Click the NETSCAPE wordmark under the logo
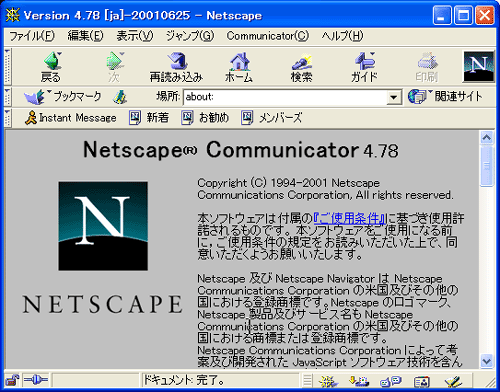This screenshot has width=500, height=392. (102, 304)
